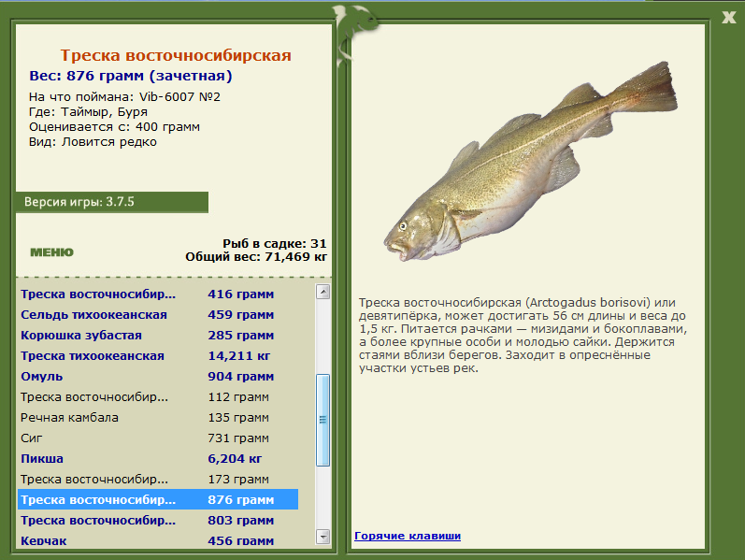Image resolution: width=745 pixels, height=560 pixels.
Task: Click the scrollbar up arrow
Action: coord(323,292)
